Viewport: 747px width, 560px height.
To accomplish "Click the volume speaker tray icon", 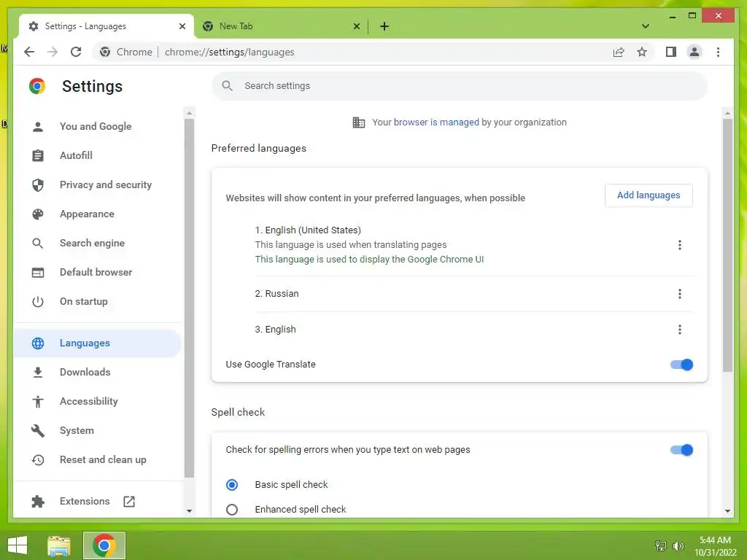I will pyautogui.click(x=678, y=545).
